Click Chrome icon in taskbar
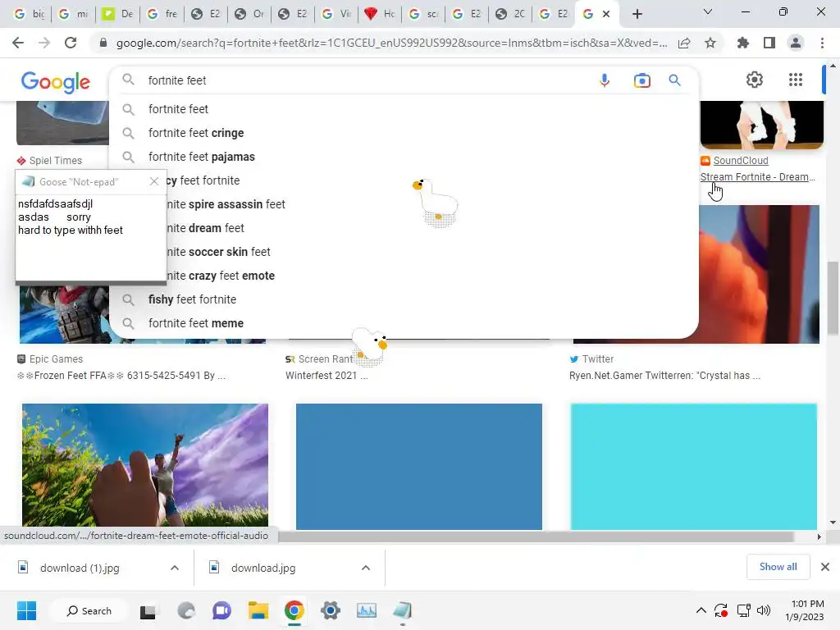The width and height of the screenshot is (840, 630). click(294, 610)
